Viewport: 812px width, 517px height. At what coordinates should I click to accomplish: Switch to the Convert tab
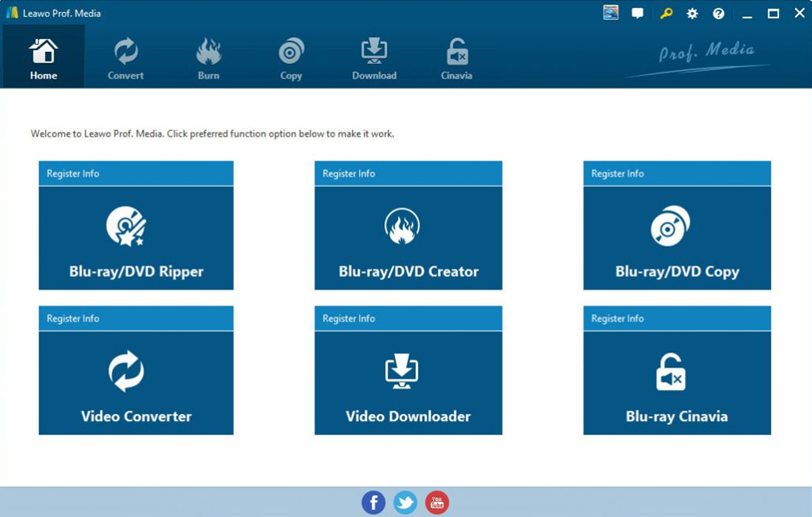(125, 58)
